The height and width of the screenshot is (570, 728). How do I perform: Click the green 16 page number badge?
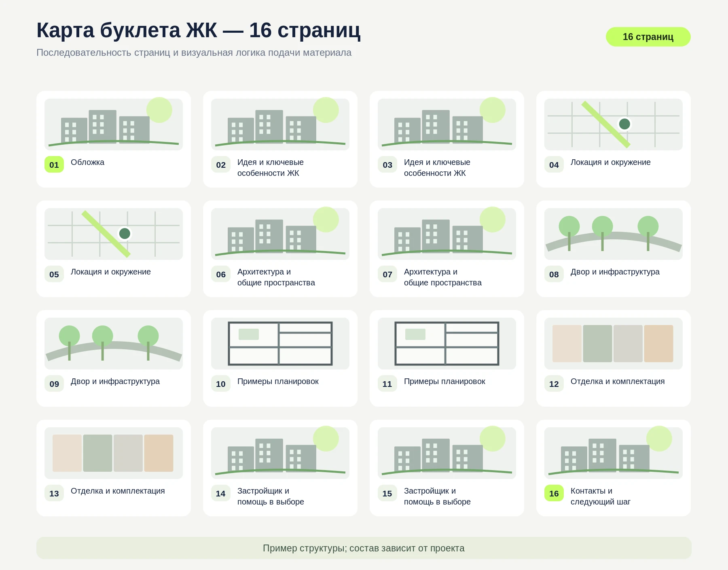(x=554, y=493)
